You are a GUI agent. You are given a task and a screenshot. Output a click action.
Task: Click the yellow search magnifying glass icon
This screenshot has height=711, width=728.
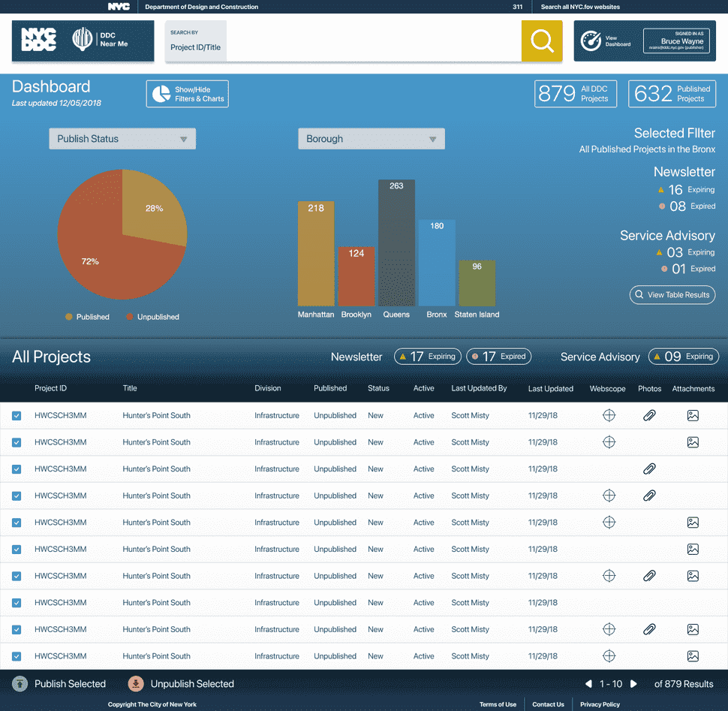click(541, 42)
